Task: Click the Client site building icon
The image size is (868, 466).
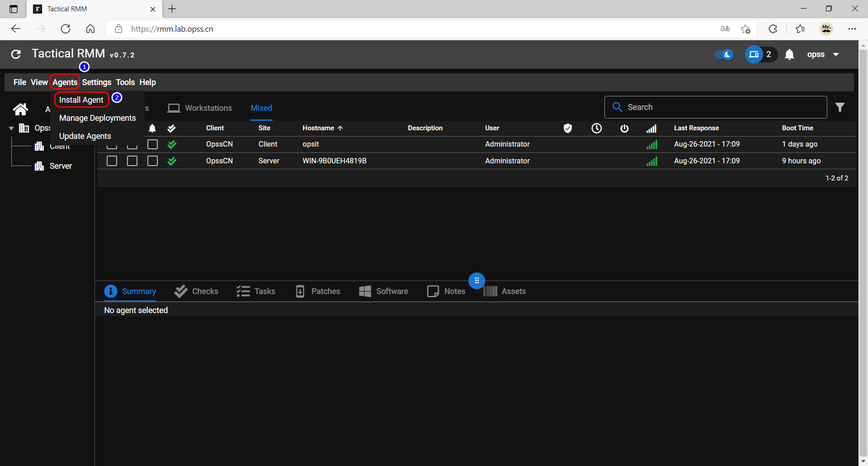Action: coord(40,146)
